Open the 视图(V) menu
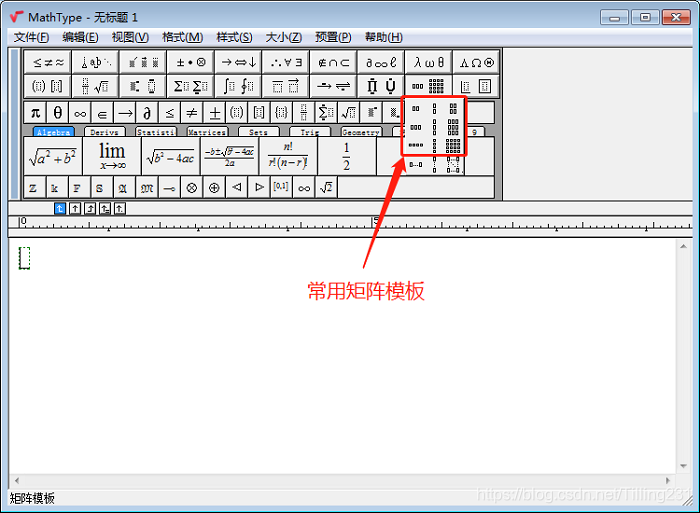Image resolution: width=700 pixels, height=513 pixels. [x=130, y=37]
